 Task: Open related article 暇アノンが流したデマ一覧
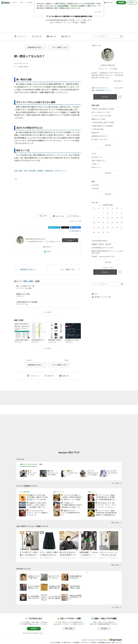click(x=25, y=286)
